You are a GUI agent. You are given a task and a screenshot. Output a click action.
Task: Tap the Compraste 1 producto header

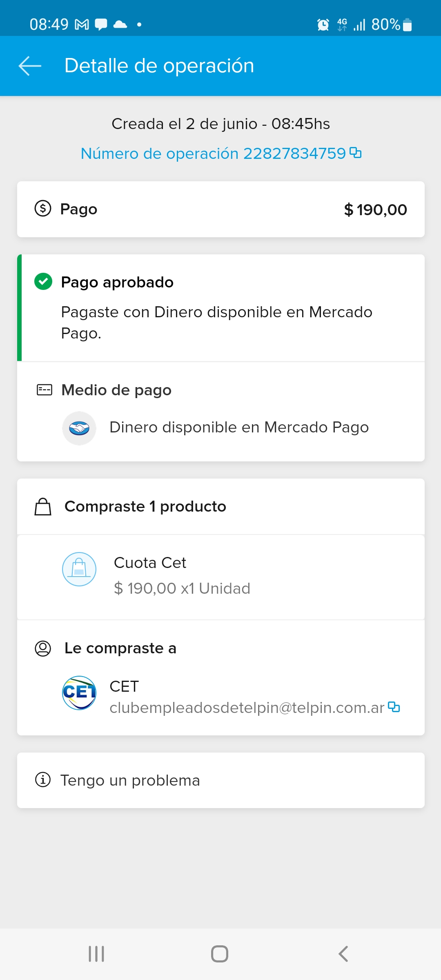pos(145,506)
